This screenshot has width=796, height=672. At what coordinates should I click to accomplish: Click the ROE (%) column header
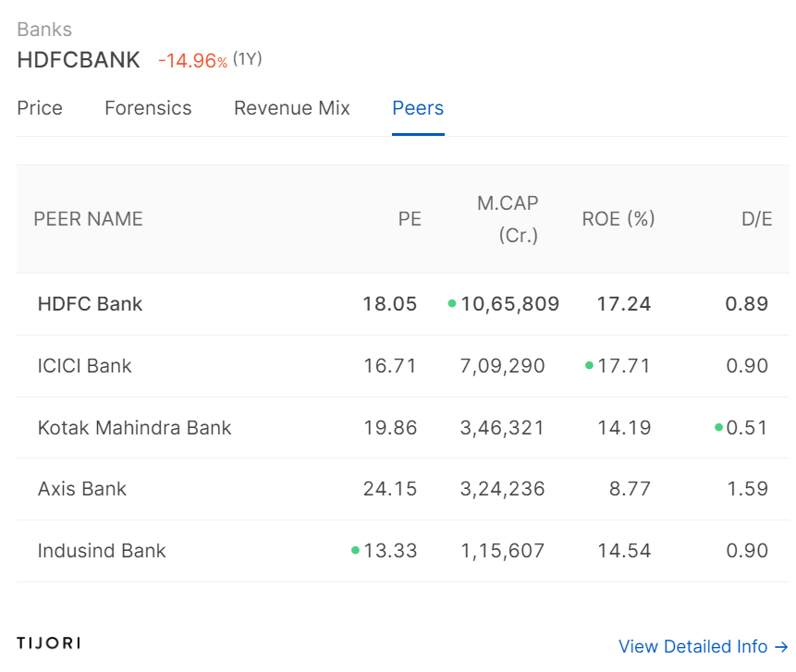pyautogui.click(x=618, y=219)
